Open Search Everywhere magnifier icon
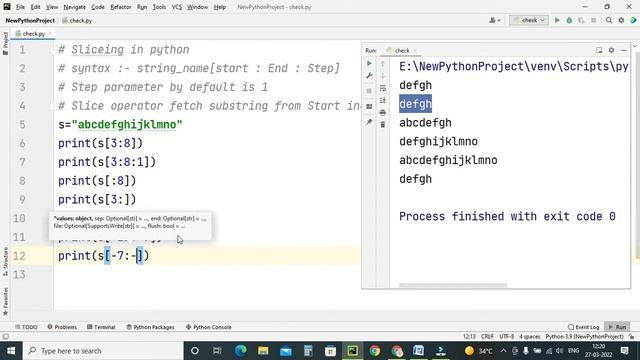 (609, 20)
